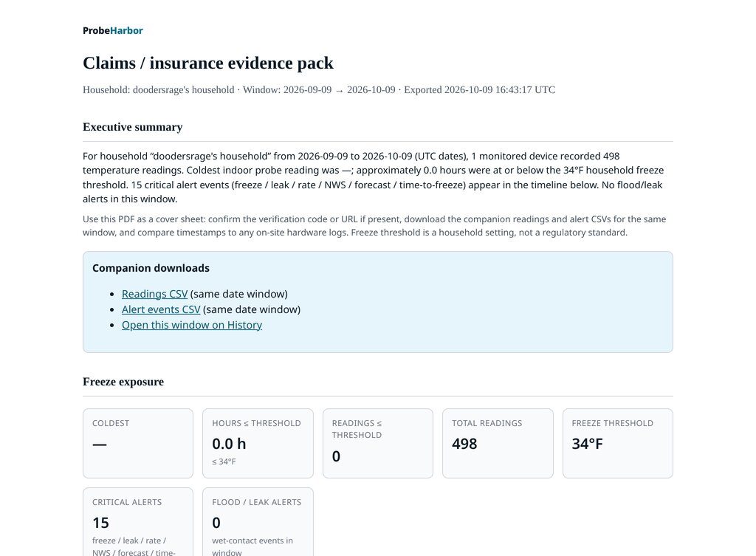Click the 498 total readings value
Viewport: 756px width, 556px height.
pos(464,444)
